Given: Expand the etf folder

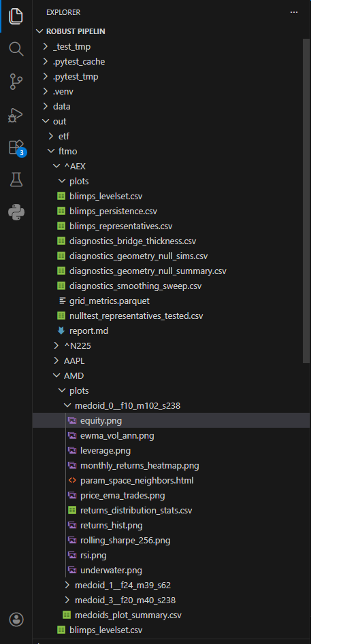Looking at the screenshot, I should click(x=51, y=137).
